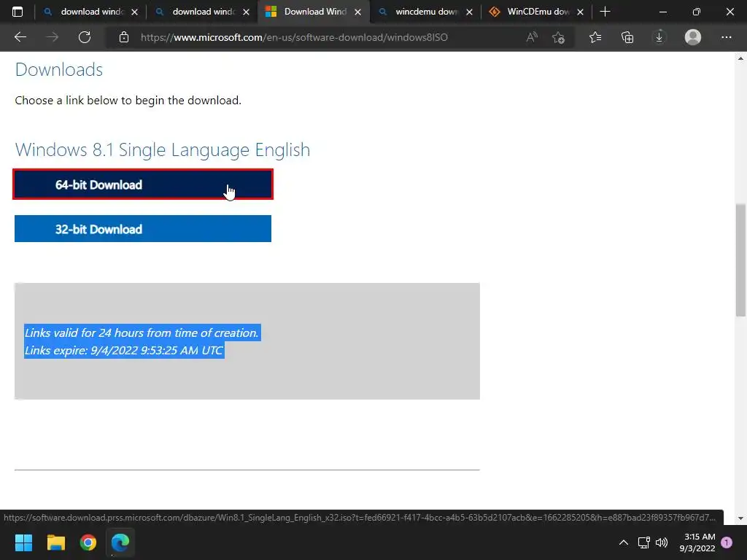Screen dimensions: 747x560
Task: Close the 'Download Wind' tab
Action: pos(357,12)
